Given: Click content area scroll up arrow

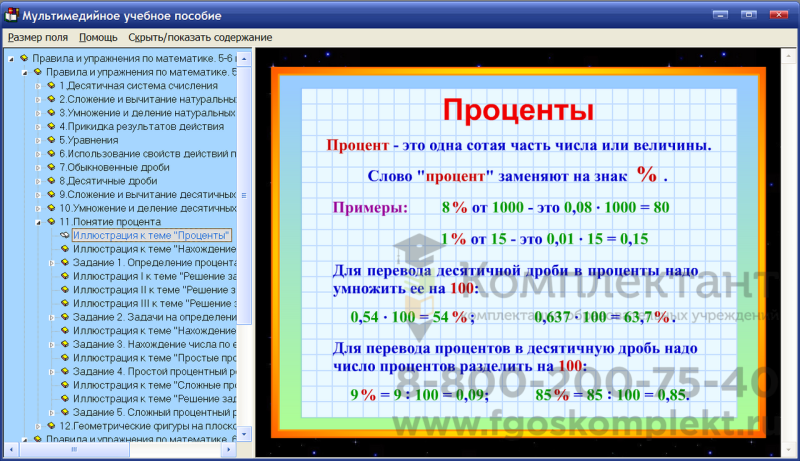Looking at the screenshot, I should (x=788, y=56).
